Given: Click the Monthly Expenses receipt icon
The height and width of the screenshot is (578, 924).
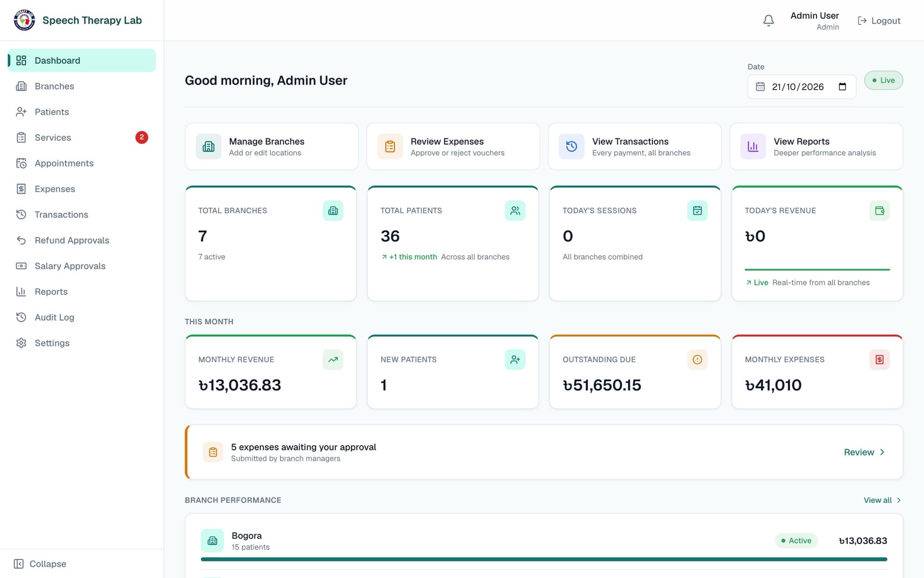Looking at the screenshot, I should point(879,360).
